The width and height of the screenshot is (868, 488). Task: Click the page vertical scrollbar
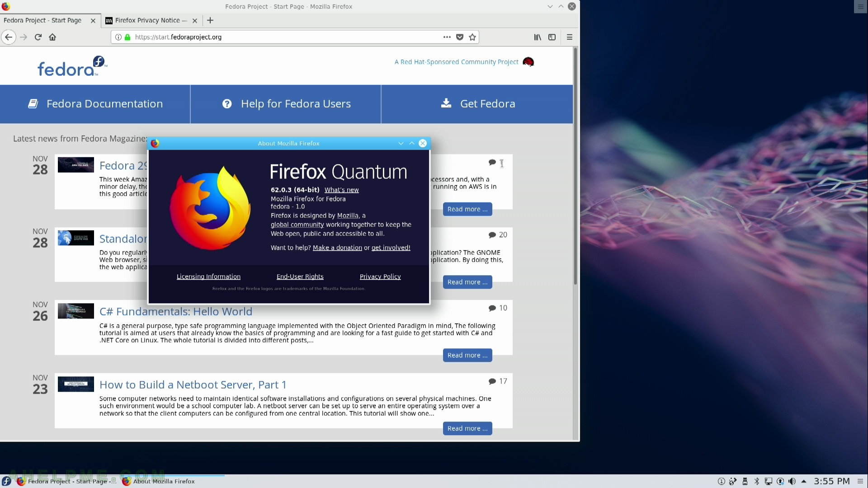coord(576,167)
